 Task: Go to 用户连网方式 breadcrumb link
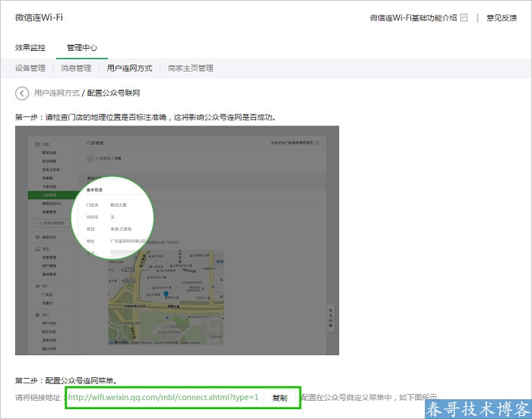coord(57,93)
